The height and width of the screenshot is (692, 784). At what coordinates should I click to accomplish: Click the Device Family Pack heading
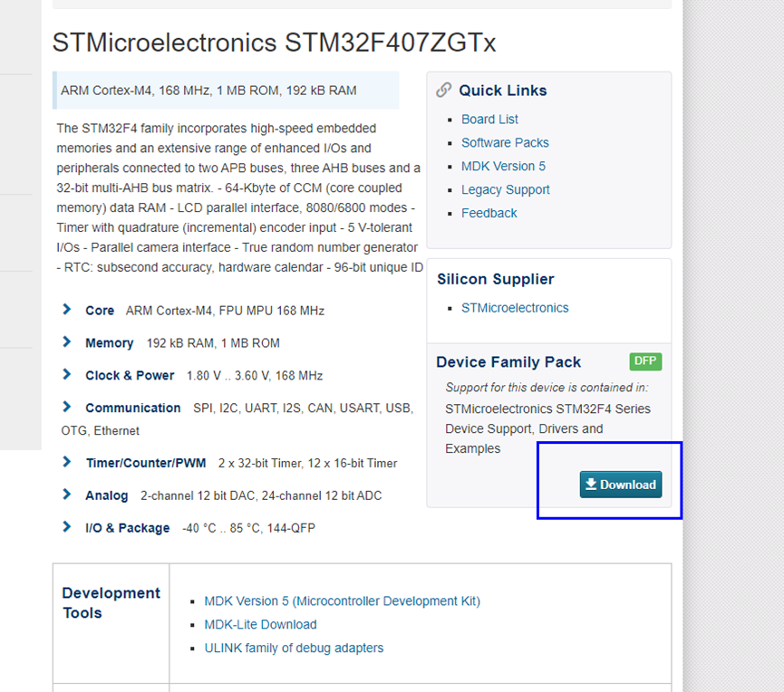(x=508, y=361)
